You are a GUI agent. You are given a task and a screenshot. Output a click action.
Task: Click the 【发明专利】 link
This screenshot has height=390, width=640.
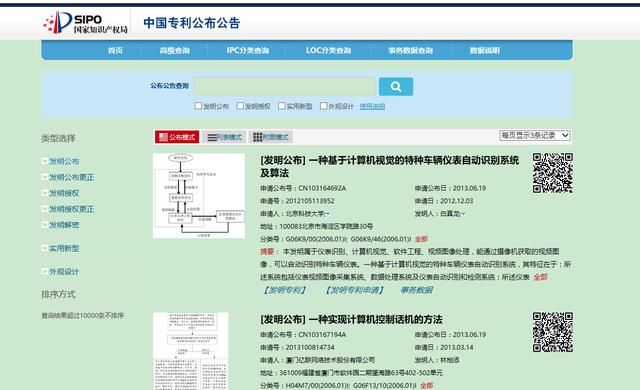284,290
